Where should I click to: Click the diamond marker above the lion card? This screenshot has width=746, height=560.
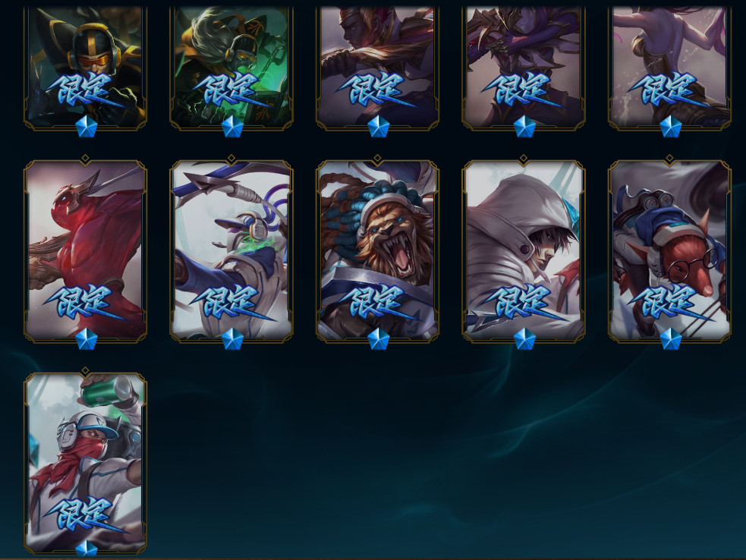point(377,158)
